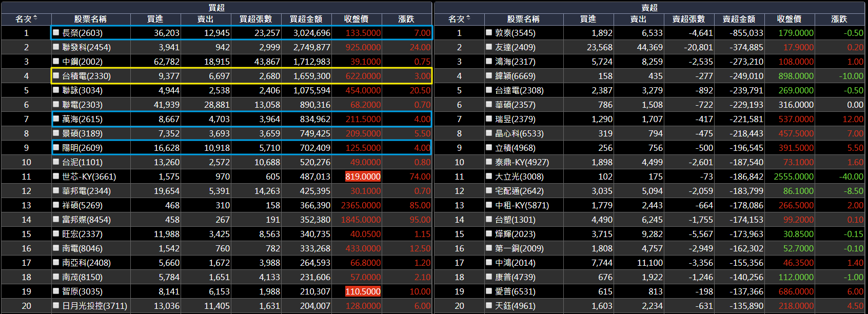Screen dimensions: 868x314
Task: Open stock 祥碩(5269)
Action: [82, 205]
